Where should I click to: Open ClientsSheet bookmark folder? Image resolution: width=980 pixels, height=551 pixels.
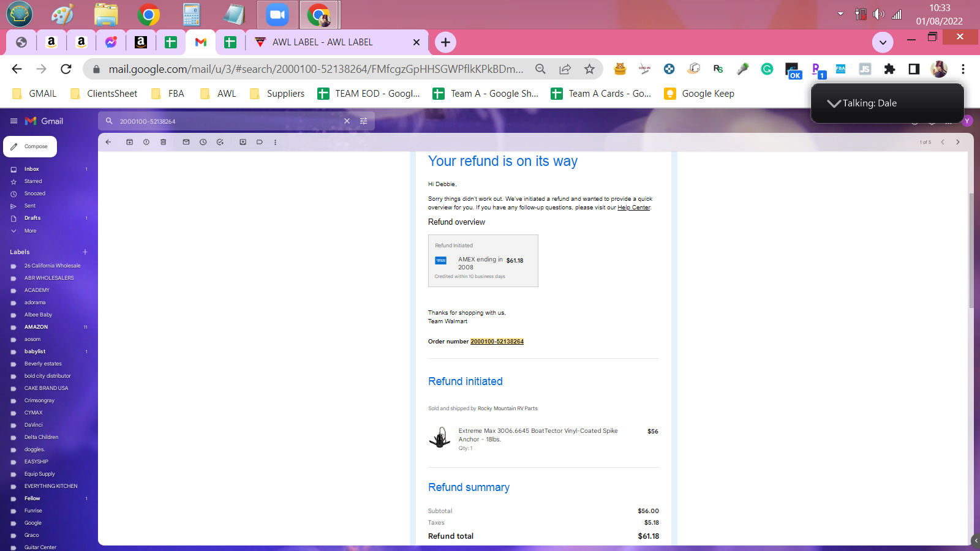(x=104, y=94)
